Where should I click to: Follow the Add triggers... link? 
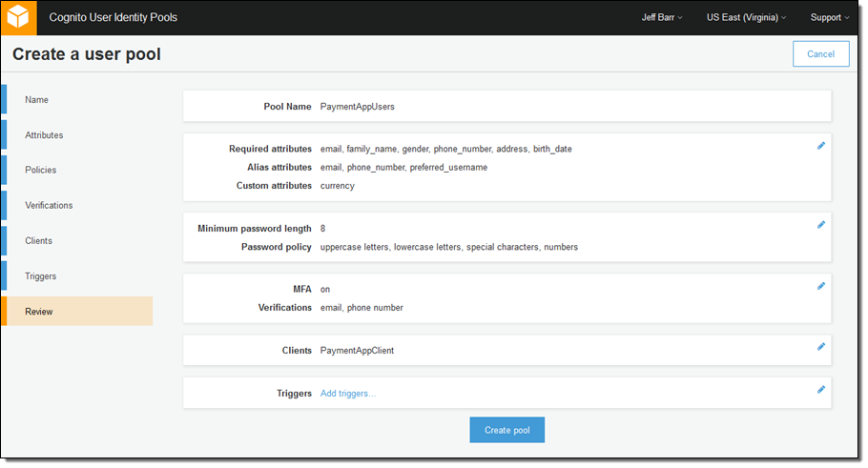[x=347, y=394]
